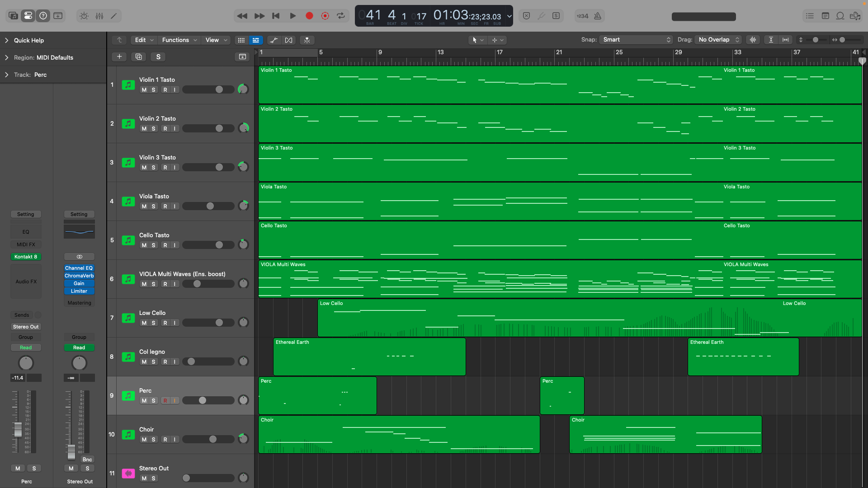
Task: Open the Note Pads icon
Action: 825,16
